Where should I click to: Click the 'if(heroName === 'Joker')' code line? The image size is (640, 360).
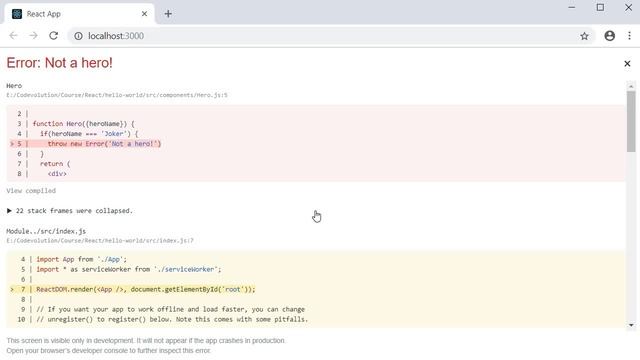click(x=89, y=134)
